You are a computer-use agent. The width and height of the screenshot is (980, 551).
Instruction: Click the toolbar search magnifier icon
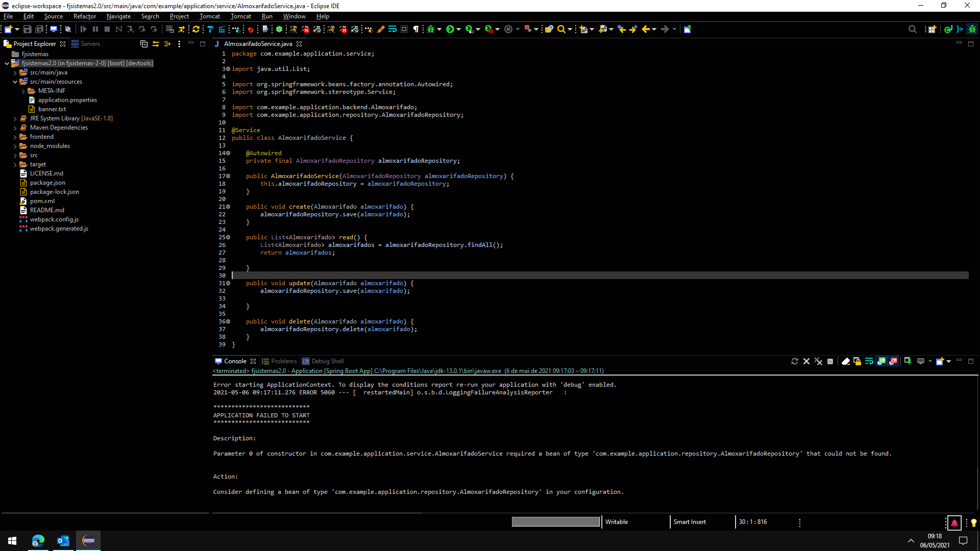point(561,29)
